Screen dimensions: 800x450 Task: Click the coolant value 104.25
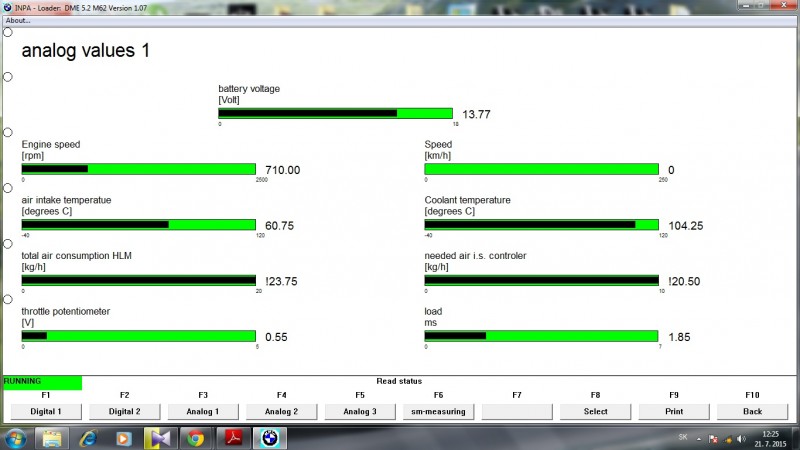(686, 226)
